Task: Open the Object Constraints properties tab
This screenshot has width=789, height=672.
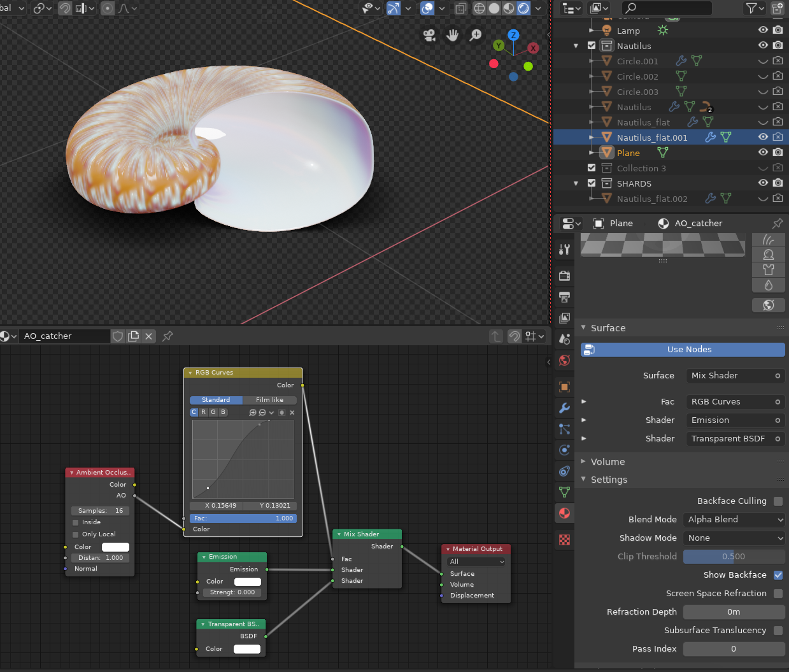Action: point(564,471)
